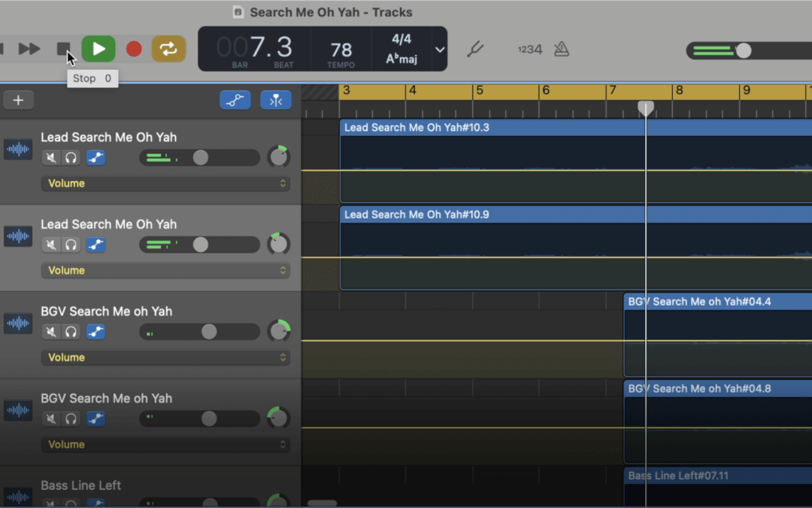
Task: Select the Bass Line Left track name
Action: pyautogui.click(x=80, y=485)
